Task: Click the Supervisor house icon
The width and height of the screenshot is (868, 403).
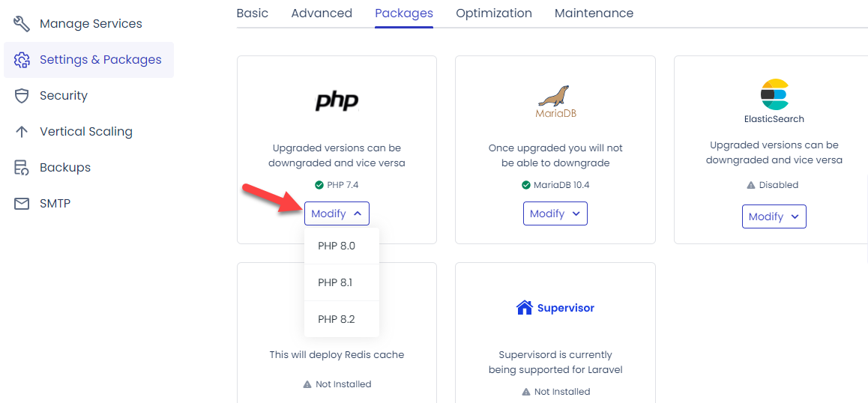Action: 524,308
